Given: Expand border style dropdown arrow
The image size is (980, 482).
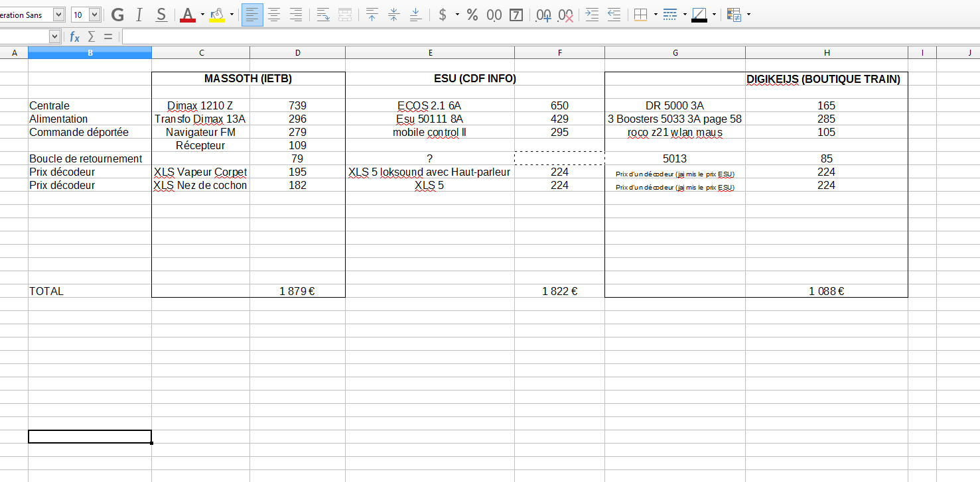Looking at the screenshot, I should point(685,15).
